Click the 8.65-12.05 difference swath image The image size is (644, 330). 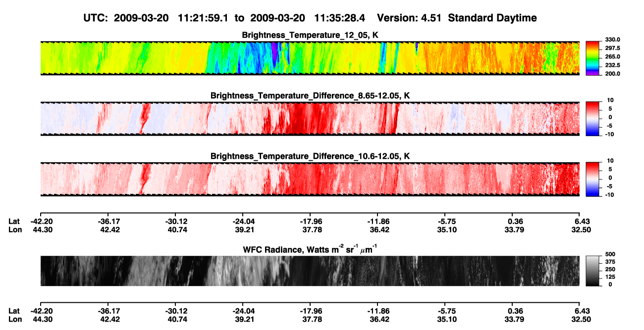point(310,118)
